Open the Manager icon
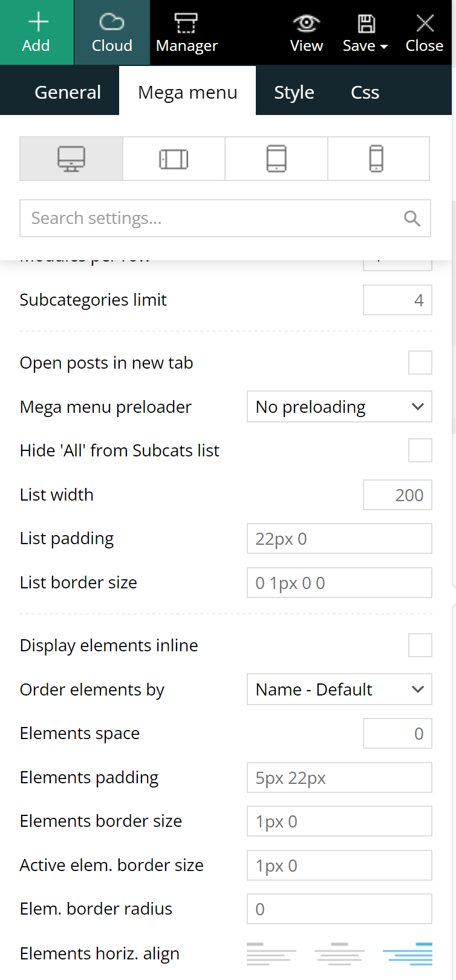456x980 pixels. click(x=186, y=23)
